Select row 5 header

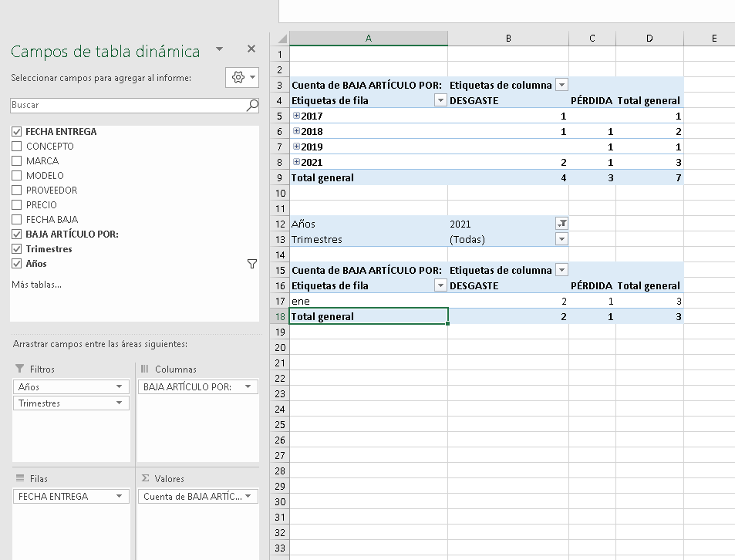tap(280, 116)
